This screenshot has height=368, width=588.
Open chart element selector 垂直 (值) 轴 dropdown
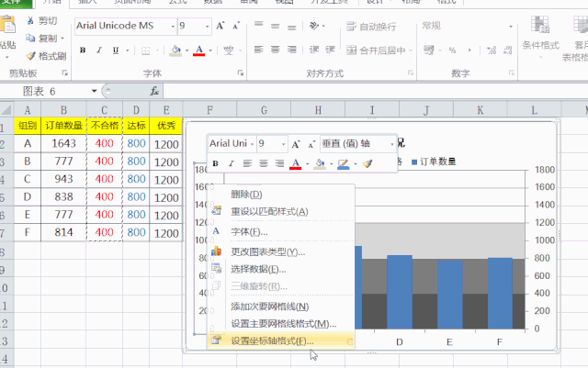tap(392, 144)
